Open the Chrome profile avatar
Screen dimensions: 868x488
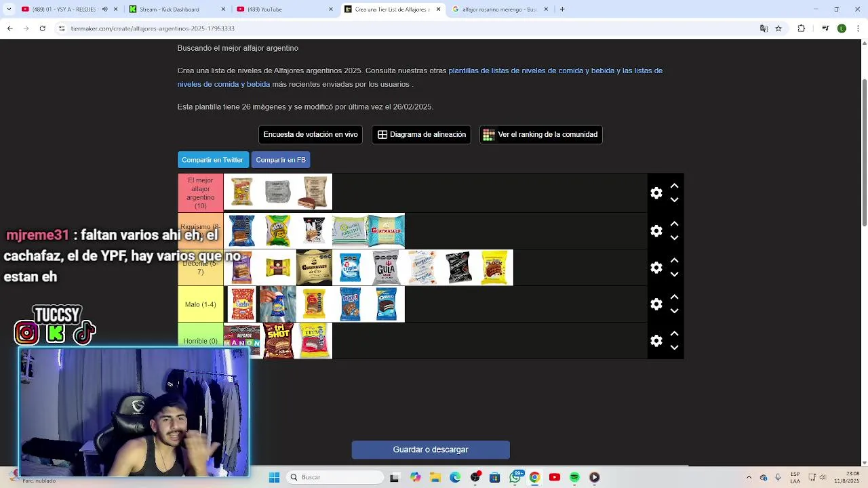[x=842, y=28]
